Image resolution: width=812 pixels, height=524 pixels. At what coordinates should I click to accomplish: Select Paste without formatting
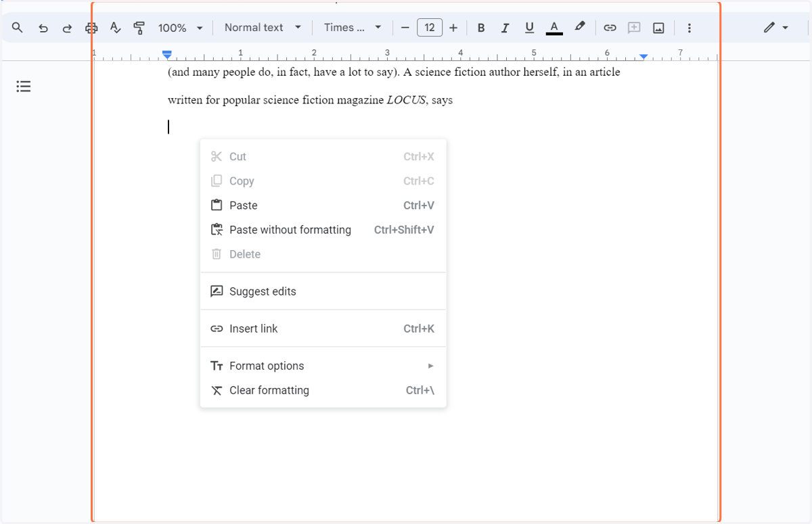323,230
